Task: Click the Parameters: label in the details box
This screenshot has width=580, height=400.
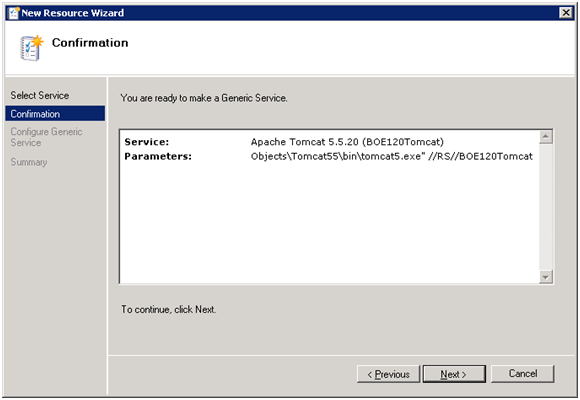Action: point(158,157)
